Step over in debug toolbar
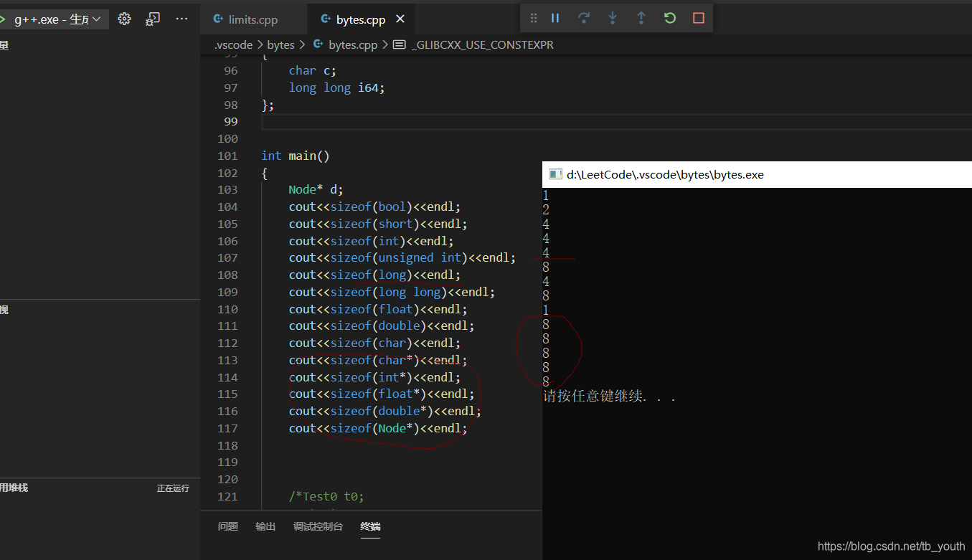Screen dimensions: 972x560 tap(584, 18)
